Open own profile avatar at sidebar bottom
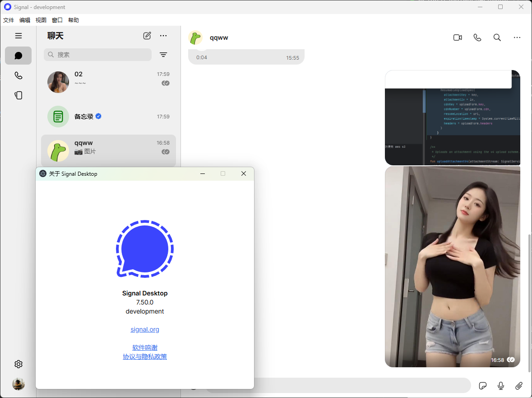The height and width of the screenshot is (398, 532). pyautogui.click(x=19, y=384)
